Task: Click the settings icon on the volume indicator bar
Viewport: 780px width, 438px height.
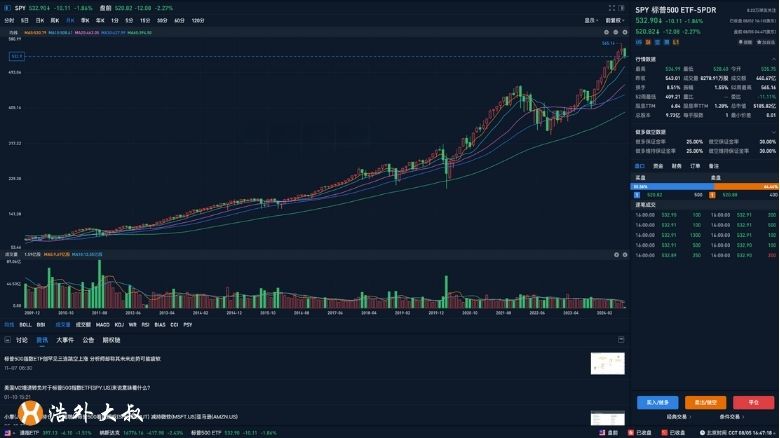Action: [616, 254]
